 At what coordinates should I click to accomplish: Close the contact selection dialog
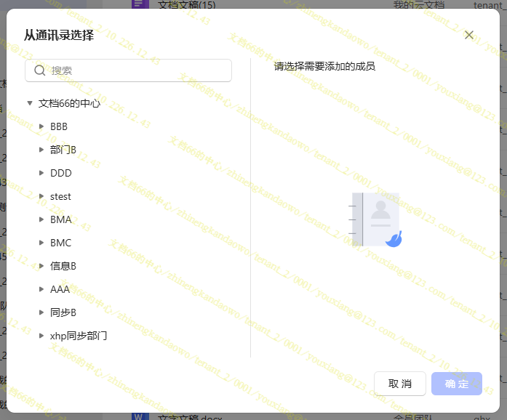click(469, 35)
